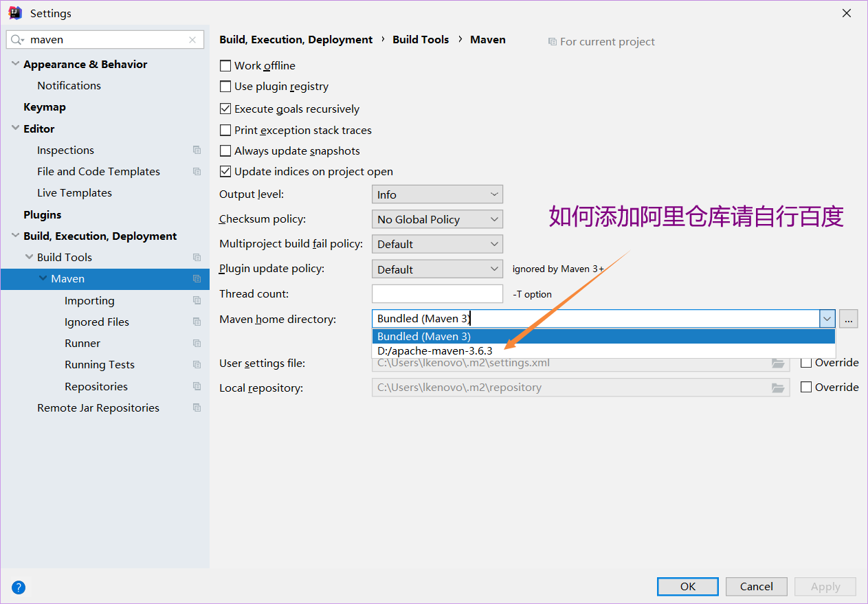Screen dimensions: 868x604
Task: Check Always update snapshots
Action: (x=225, y=150)
